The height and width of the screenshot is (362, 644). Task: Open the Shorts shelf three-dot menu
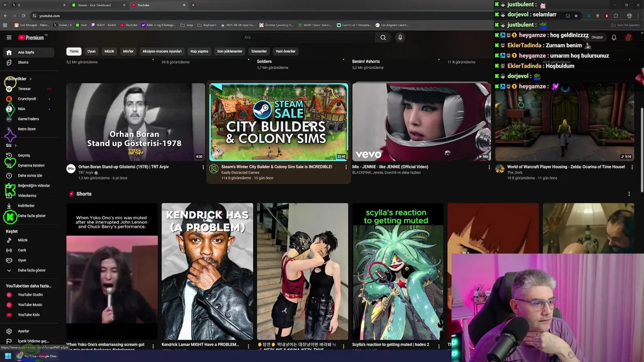pos(629,194)
